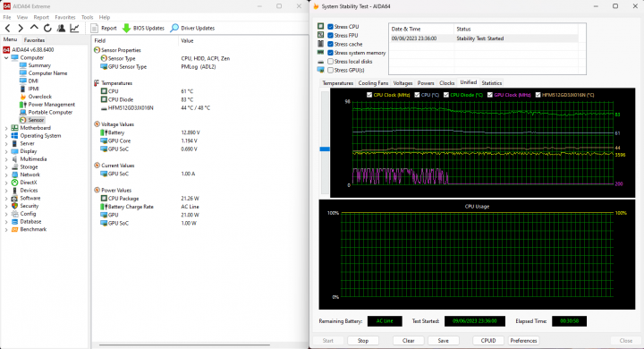Click the Config icon in tree

click(14, 214)
